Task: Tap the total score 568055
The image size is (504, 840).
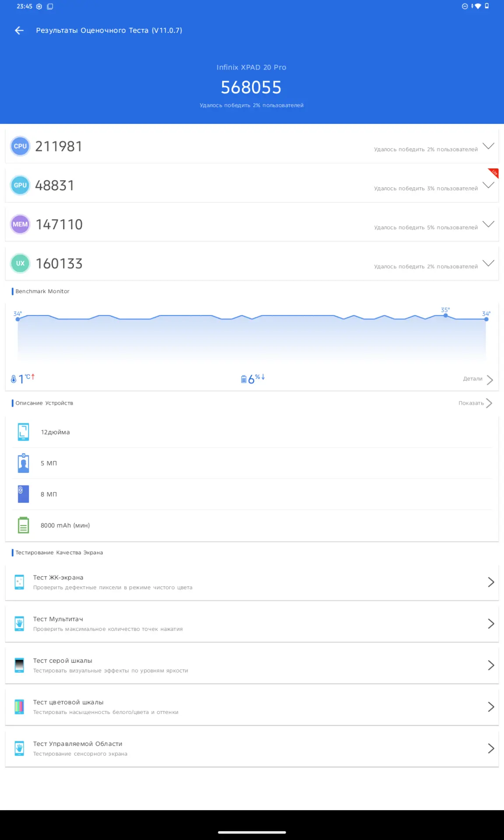Action: [x=251, y=87]
